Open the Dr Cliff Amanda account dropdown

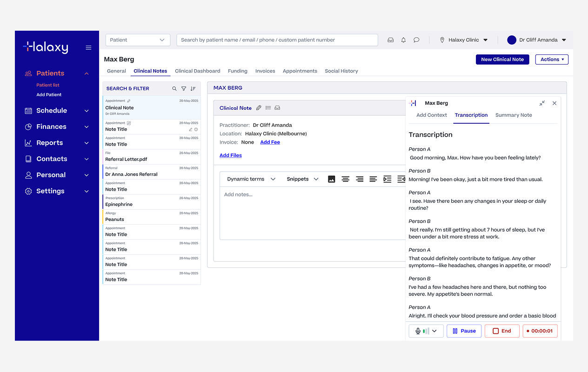coord(537,40)
